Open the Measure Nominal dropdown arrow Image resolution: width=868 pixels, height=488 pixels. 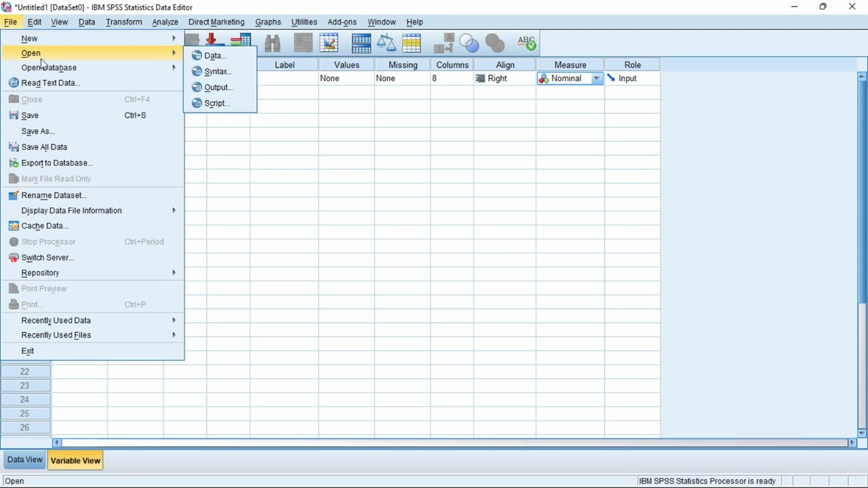(x=597, y=79)
